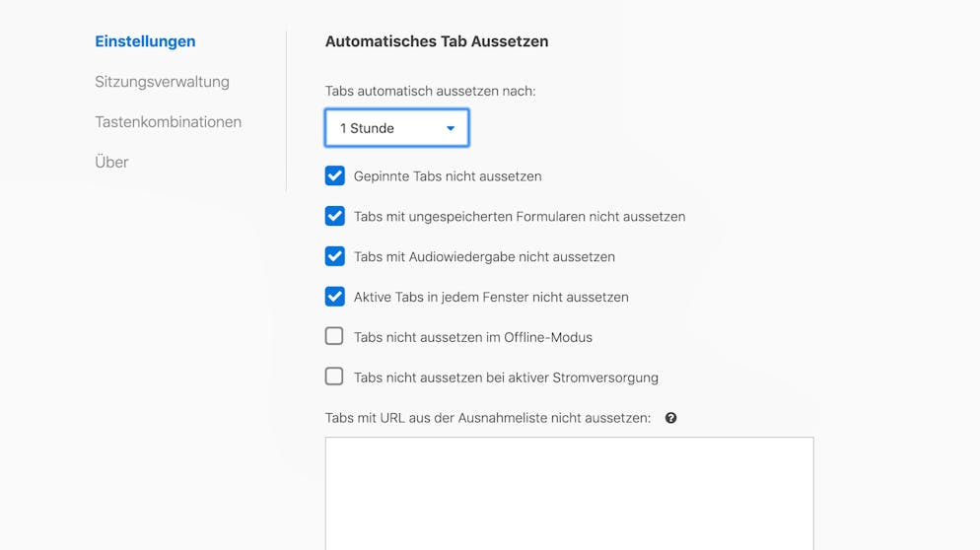Click the 'Tabs automatisch aussetzen nach:' label
The height and width of the screenshot is (550, 980).
[x=430, y=92]
